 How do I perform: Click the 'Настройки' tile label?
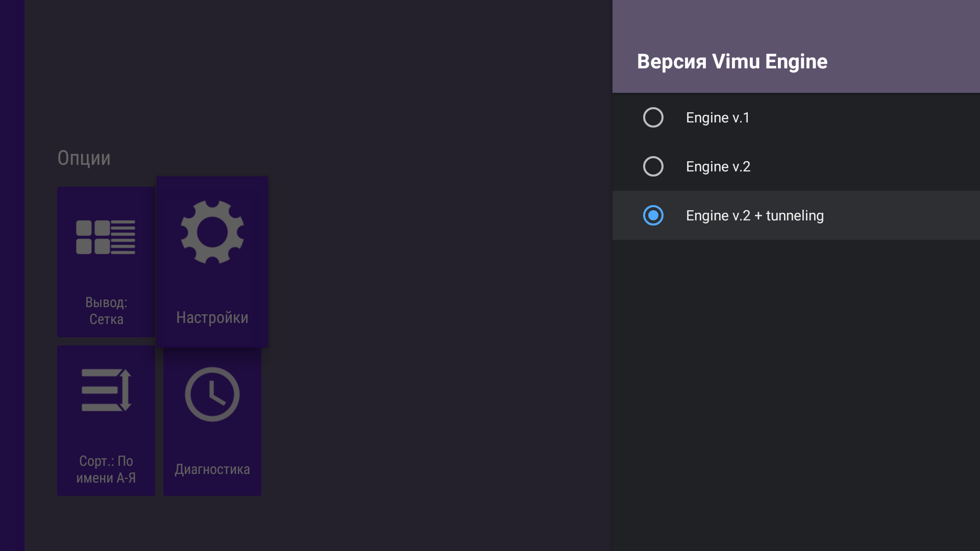pyautogui.click(x=212, y=317)
